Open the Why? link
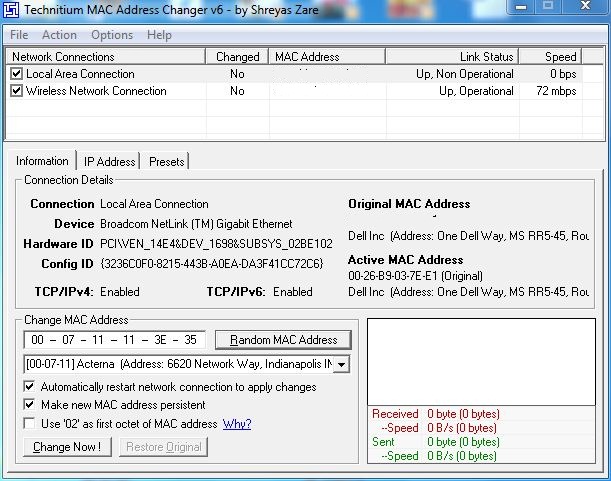 (x=237, y=424)
